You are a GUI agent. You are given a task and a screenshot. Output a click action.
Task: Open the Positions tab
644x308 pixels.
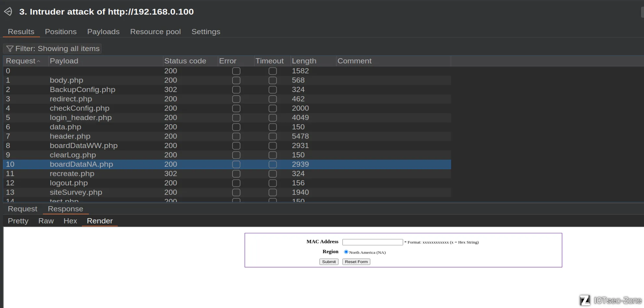click(x=61, y=32)
